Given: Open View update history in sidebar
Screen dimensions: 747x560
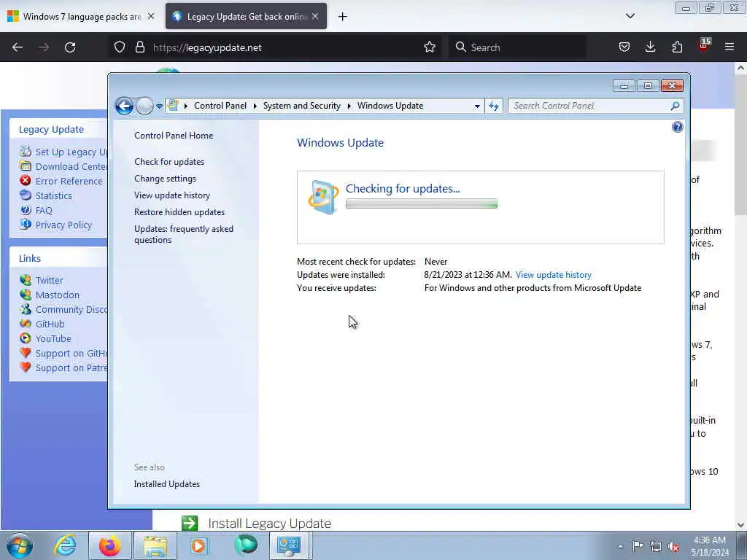Looking at the screenshot, I should coord(172,195).
